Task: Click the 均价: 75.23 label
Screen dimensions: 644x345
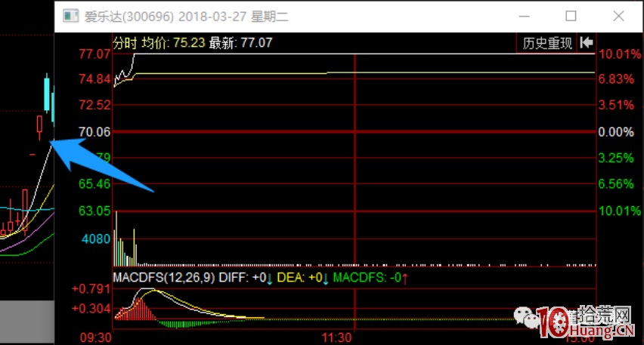Action: [x=173, y=43]
